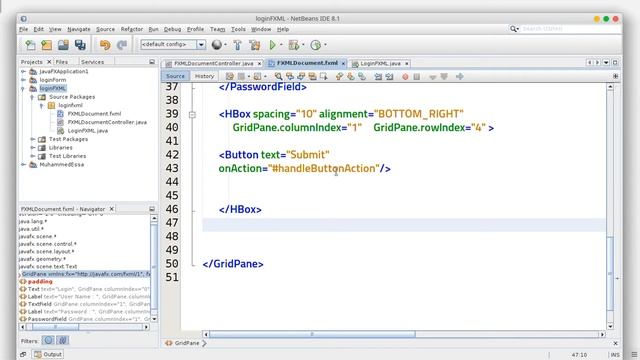Select LoginFXML.java in the project tree
This screenshot has height=360, width=640.
pos(88,131)
